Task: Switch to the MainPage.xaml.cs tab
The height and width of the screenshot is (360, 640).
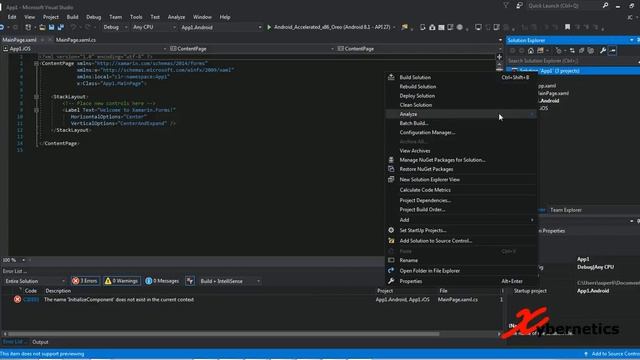Action: click(76, 40)
